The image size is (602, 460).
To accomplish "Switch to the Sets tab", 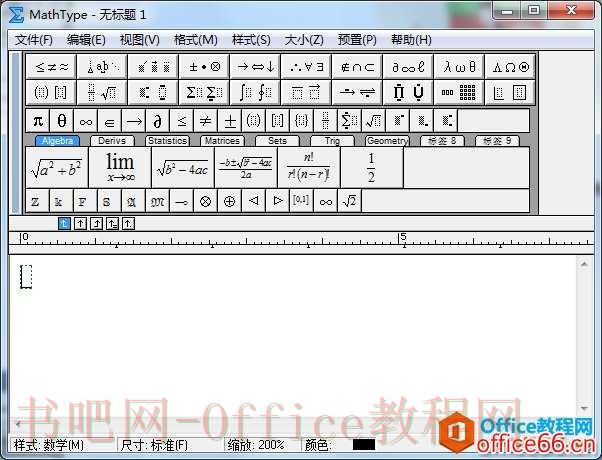I will pyautogui.click(x=277, y=141).
